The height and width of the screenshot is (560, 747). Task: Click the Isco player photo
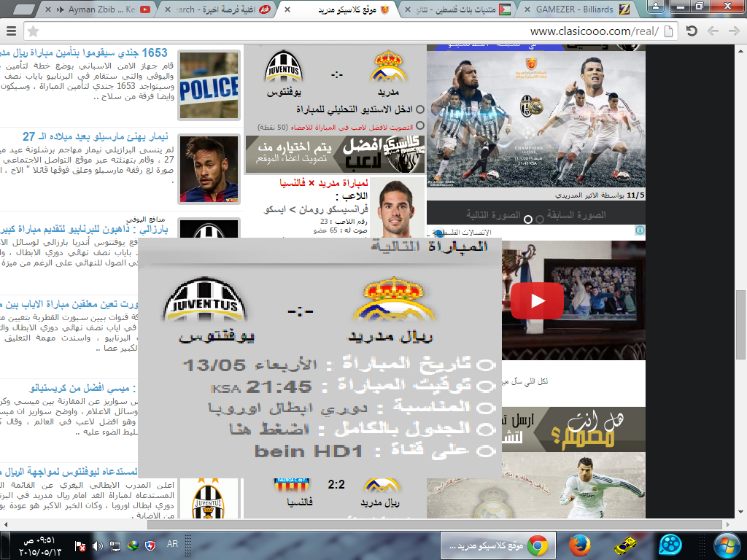398,208
